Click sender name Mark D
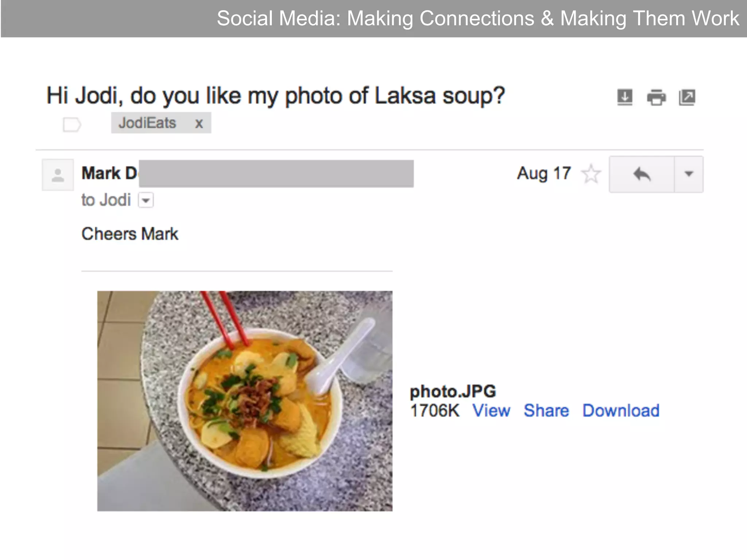The image size is (747, 560). 109,173
